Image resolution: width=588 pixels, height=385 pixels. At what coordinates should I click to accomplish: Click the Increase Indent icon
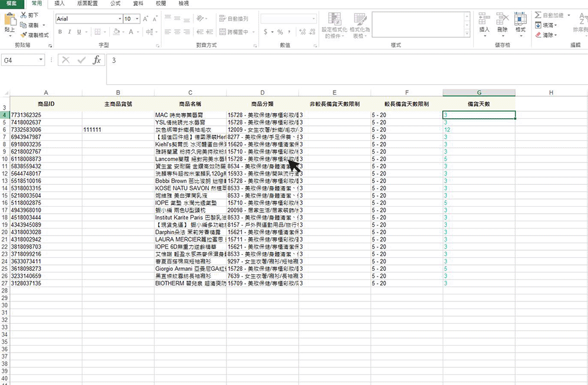click(210, 32)
